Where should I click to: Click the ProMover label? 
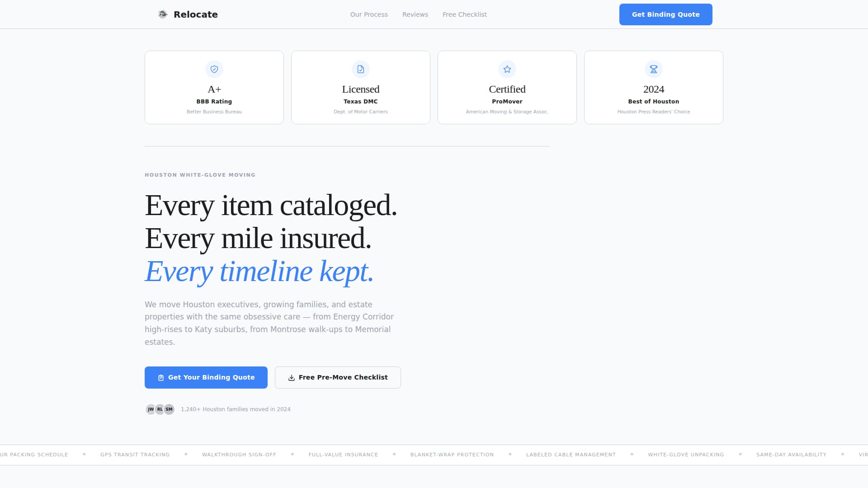(507, 102)
